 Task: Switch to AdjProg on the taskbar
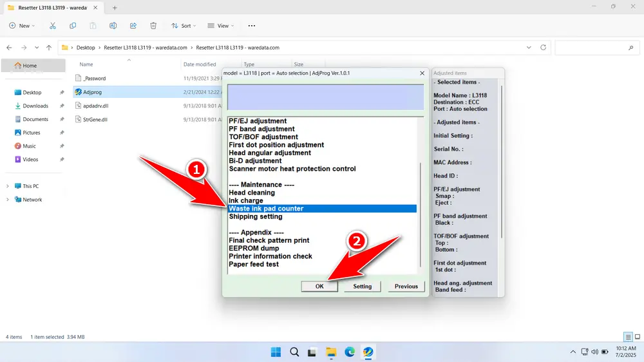(368, 352)
